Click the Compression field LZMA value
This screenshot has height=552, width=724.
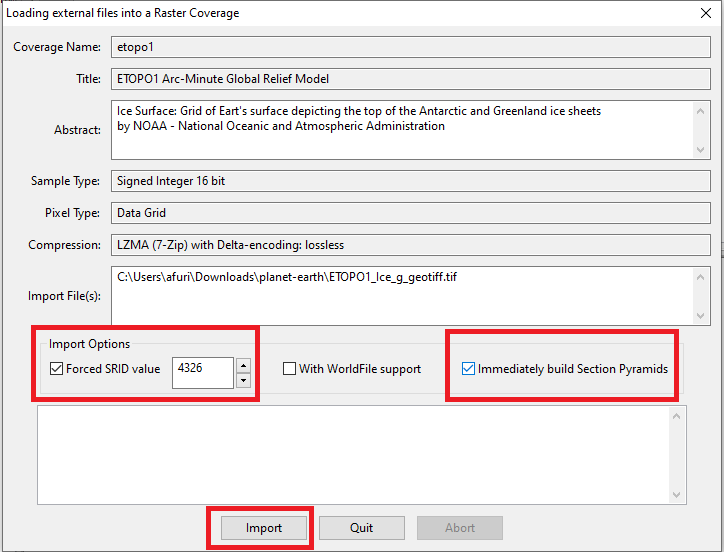click(410, 245)
